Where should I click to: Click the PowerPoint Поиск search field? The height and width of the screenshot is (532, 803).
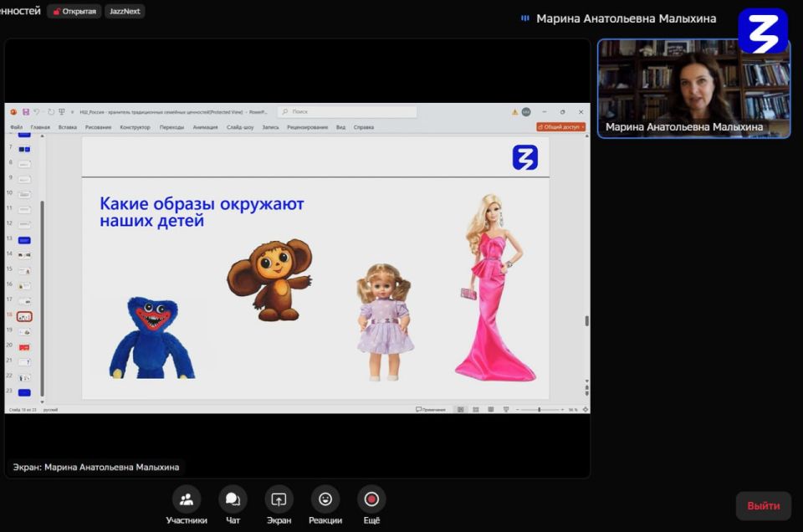pyautogui.click(x=348, y=111)
